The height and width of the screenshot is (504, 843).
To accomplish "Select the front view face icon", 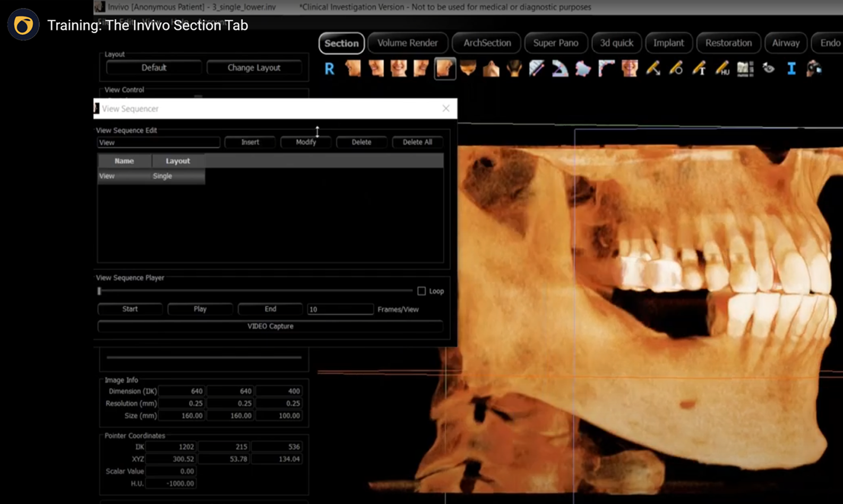I will tap(399, 68).
